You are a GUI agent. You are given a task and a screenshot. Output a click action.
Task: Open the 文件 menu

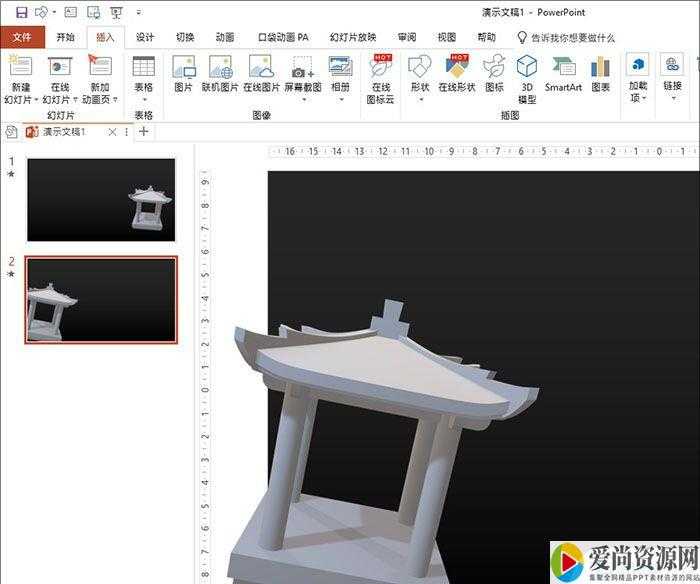pyautogui.click(x=22, y=37)
